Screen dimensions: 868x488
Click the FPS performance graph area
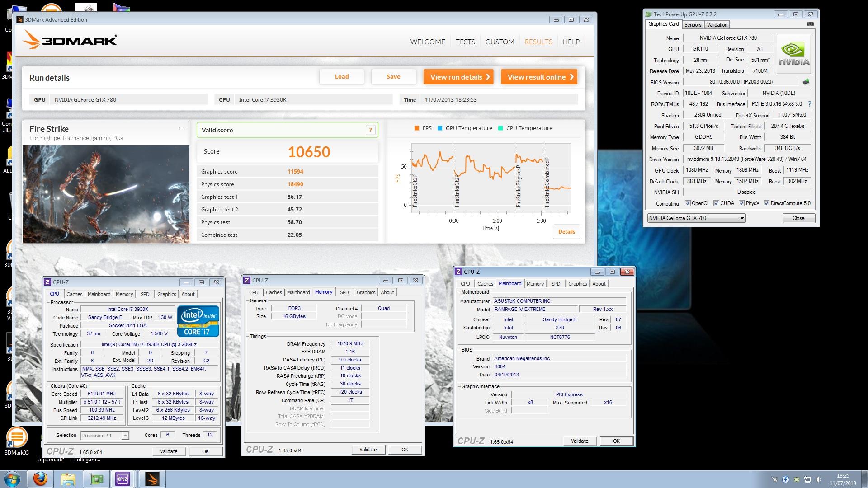(491, 178)
